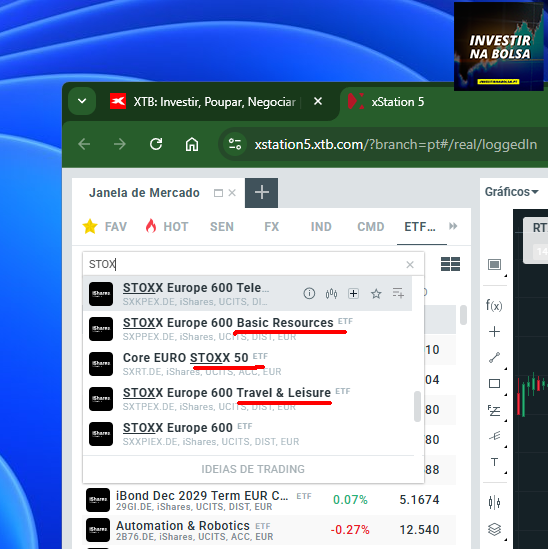
Task: Click the 5.1674 price value
Action: click(x=419, y=500)
